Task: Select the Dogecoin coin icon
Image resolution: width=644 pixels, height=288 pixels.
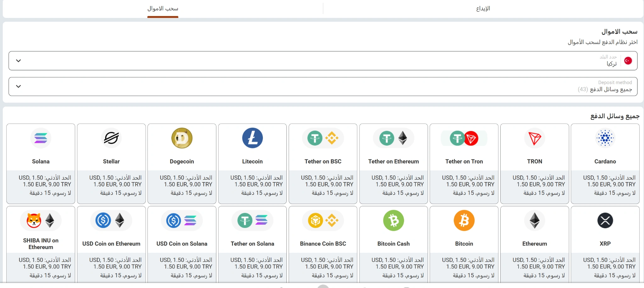Action: 182,138
